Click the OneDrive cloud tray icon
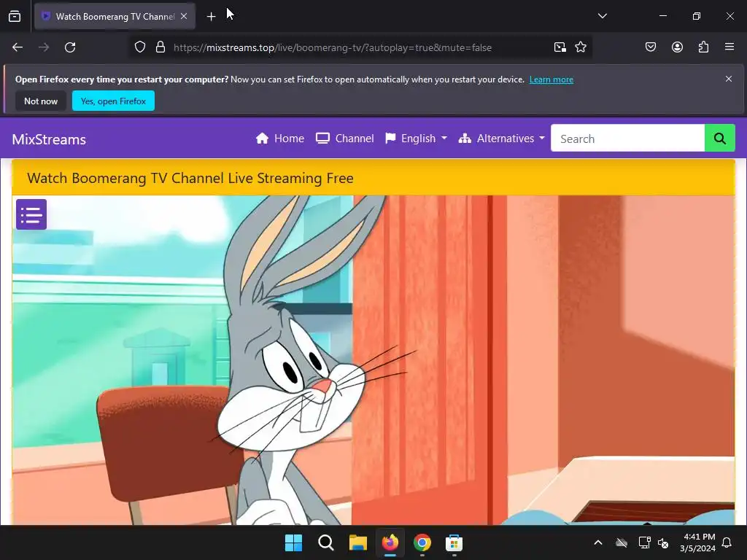The image size is (747, 560). [622, 542]
